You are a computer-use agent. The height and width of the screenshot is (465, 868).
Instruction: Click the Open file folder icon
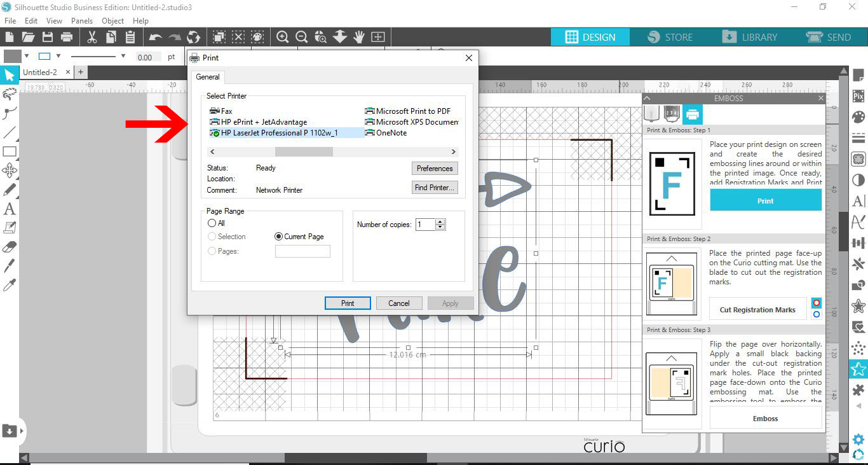pos(28,37)
